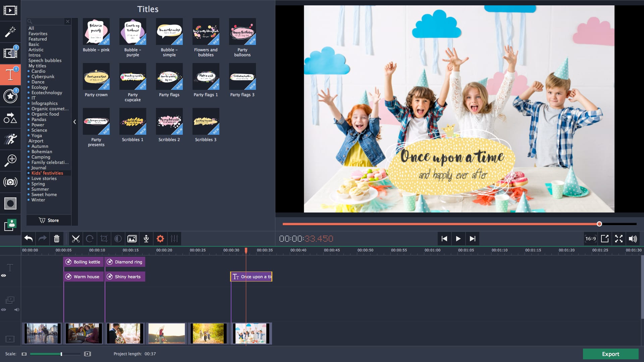The height and width of the screenshot is (362, 644).
Task: Start audio recording with the microphone icon
Action: [x=146, y=239]
